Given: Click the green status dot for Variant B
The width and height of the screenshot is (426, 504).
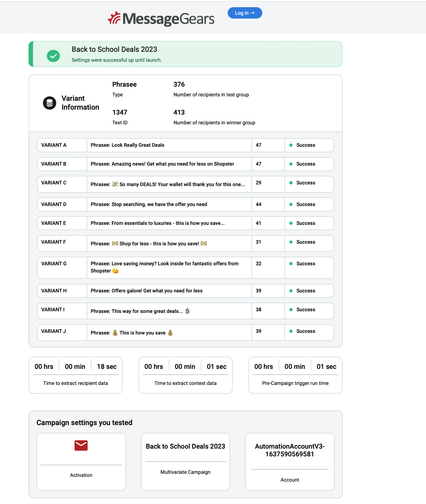Looking at the screenshot, I should 291,164.
